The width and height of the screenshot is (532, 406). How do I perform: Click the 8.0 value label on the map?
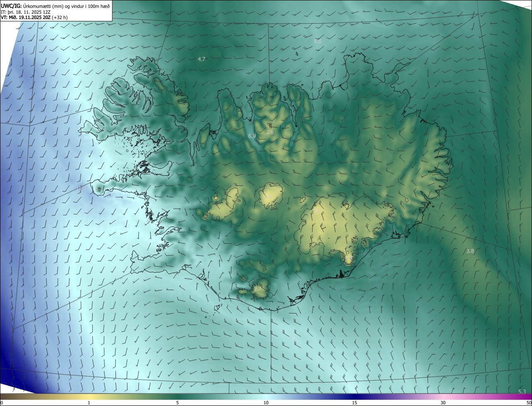(318, 42)
